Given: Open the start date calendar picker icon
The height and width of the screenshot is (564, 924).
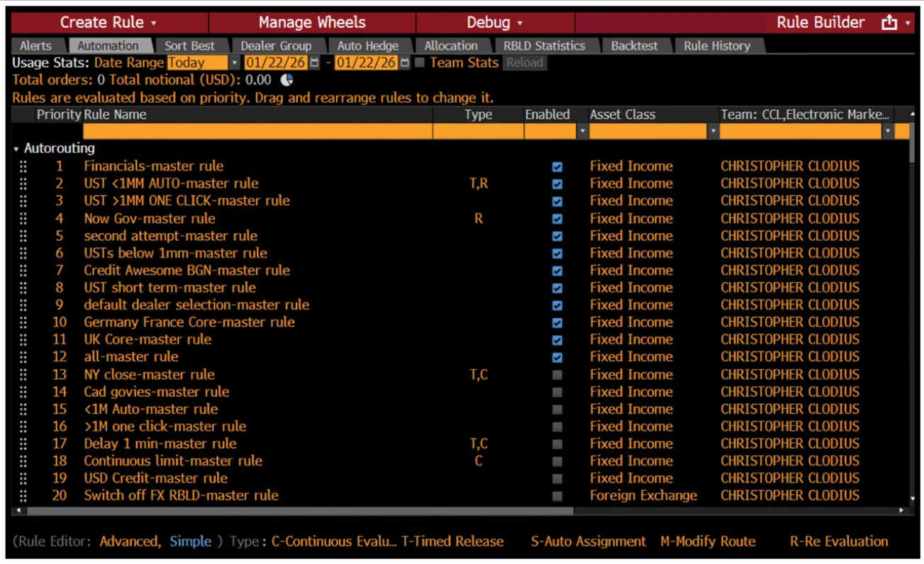Looking at the screenshot, I should pyautogui.click(x=314, y=62).
